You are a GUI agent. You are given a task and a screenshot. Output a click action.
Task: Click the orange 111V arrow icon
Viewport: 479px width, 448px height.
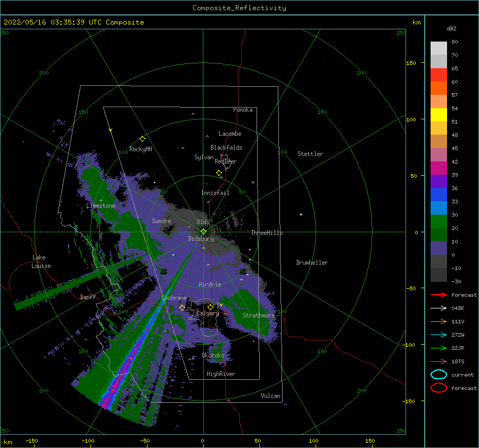pyautogui.click(x=439, y=321)
